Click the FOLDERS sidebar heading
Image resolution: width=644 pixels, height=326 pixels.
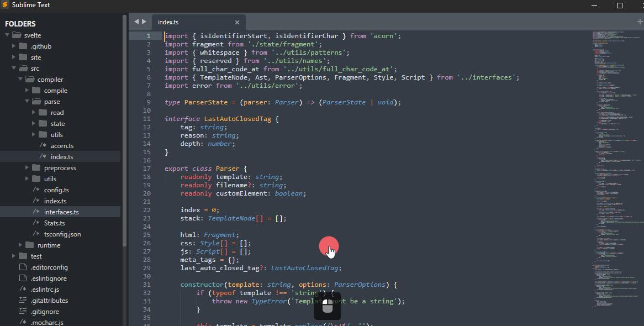point(20,24)
